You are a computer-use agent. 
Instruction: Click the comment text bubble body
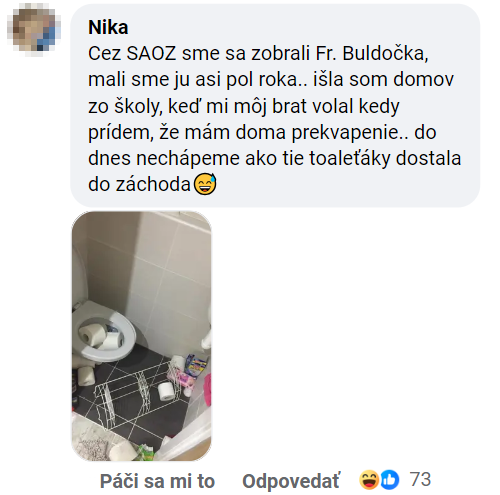pos(275,106)
